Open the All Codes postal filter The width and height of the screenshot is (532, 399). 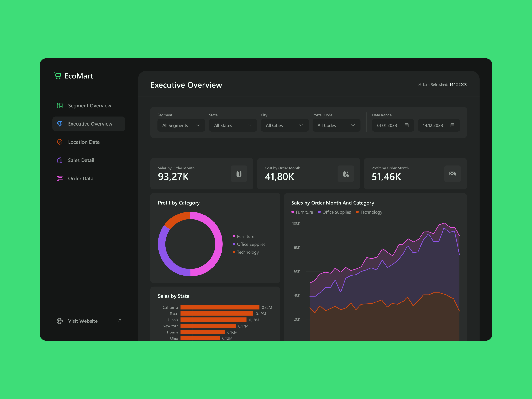(x=336, y=125)
